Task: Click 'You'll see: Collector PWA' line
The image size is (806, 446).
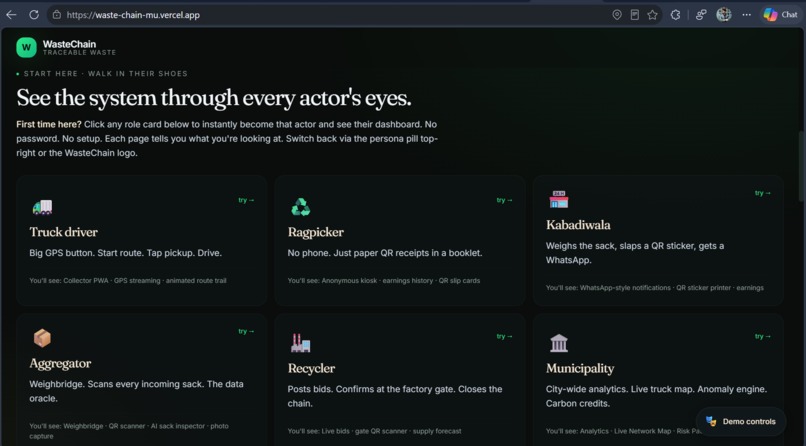Action: [128, 281]
